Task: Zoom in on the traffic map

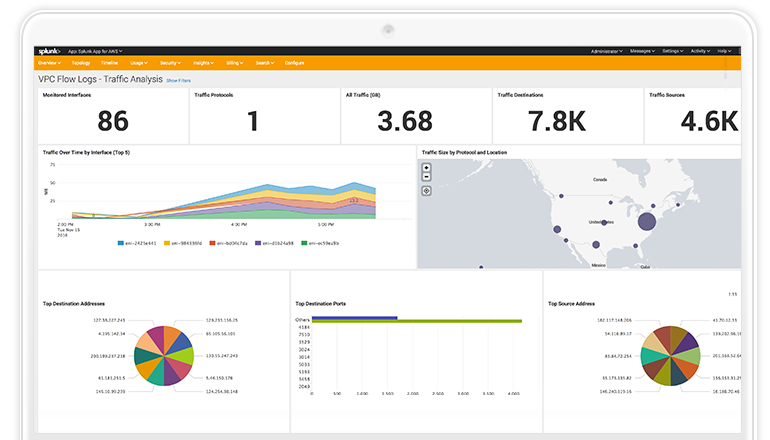Action: point(426,167)
